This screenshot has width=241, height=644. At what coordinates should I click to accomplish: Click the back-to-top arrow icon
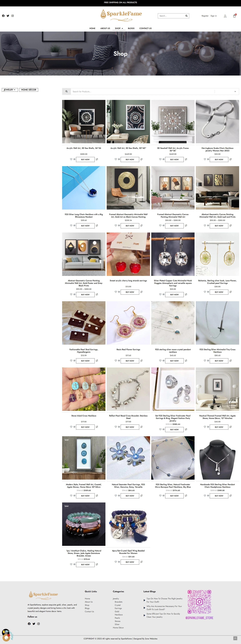235,638
